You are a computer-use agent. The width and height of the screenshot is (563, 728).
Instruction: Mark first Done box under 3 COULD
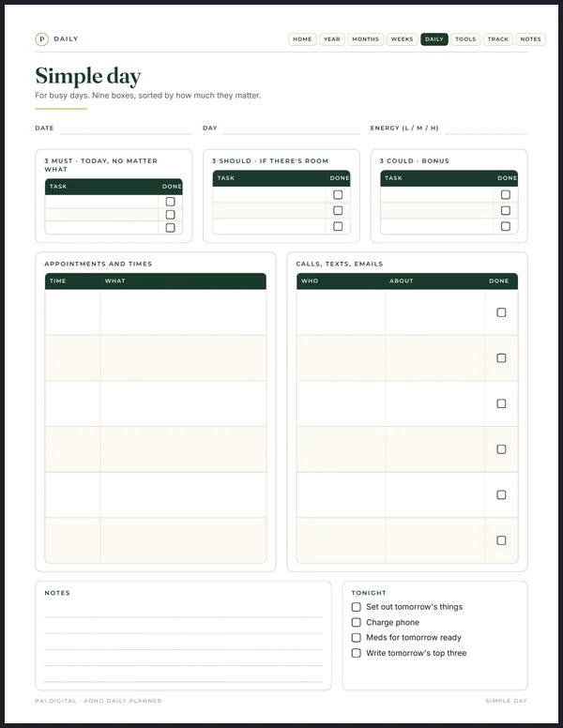point(506,194)
